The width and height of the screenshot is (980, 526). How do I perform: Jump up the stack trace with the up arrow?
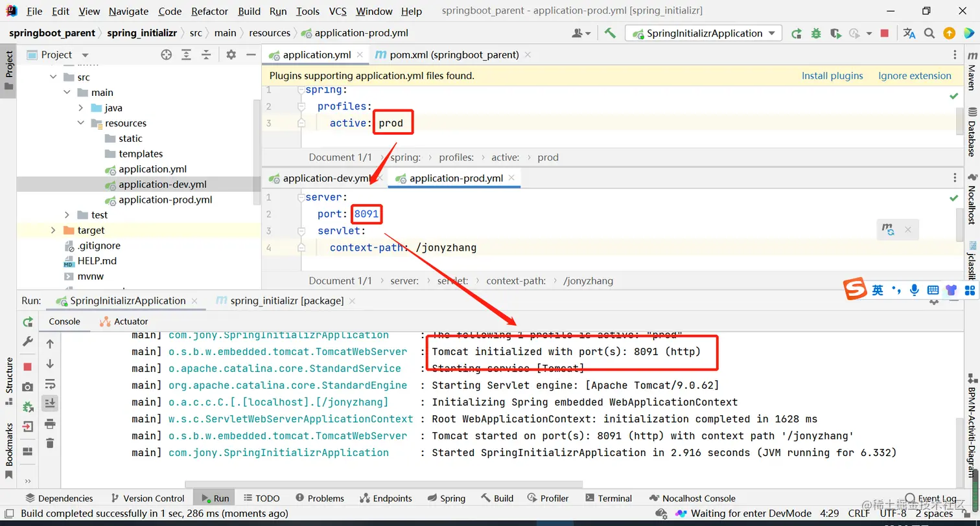pos(50,344)
